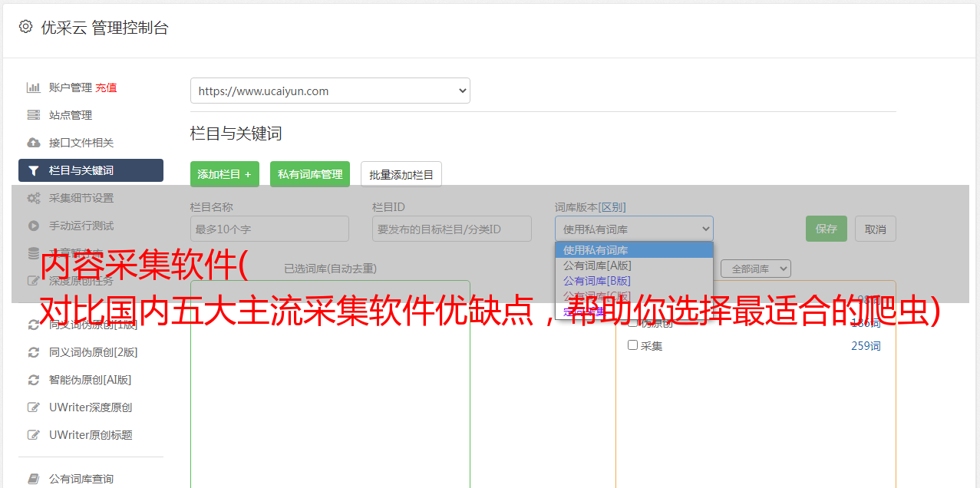This screenshot has width=980, height=488.
Task: Click the edit icon for UWriter原创标题
Action: pyautogui.click(x=33, y=435)
